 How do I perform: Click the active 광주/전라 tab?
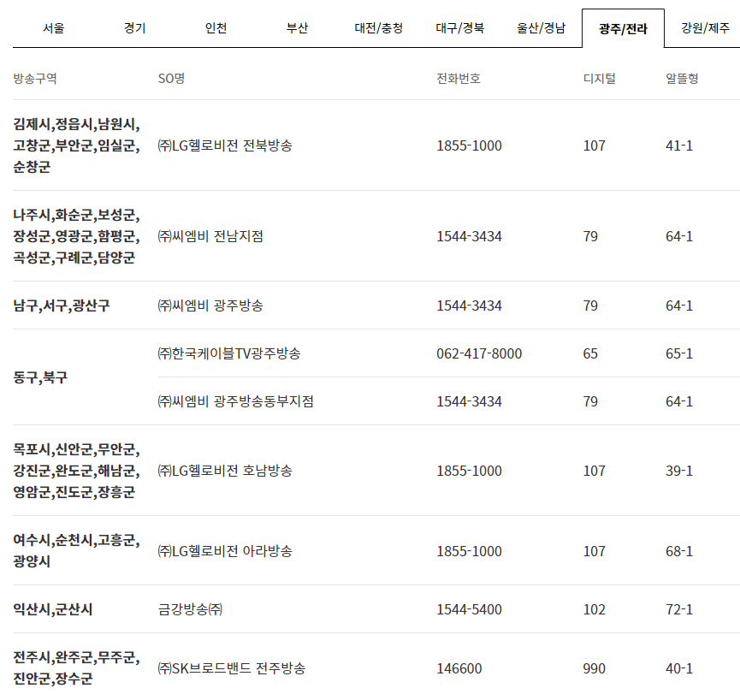[623, 29]
